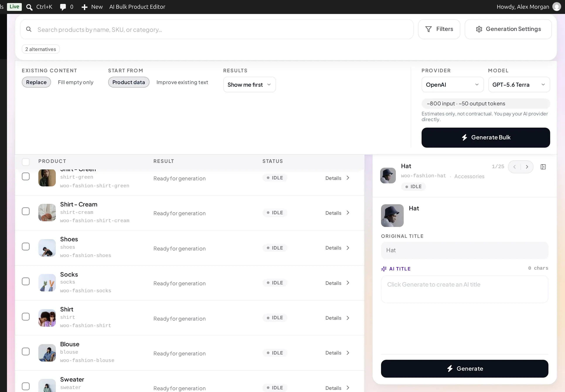Click the Blouse product thumbnail
The image size is (565, 392).
(x=47, y=353)
